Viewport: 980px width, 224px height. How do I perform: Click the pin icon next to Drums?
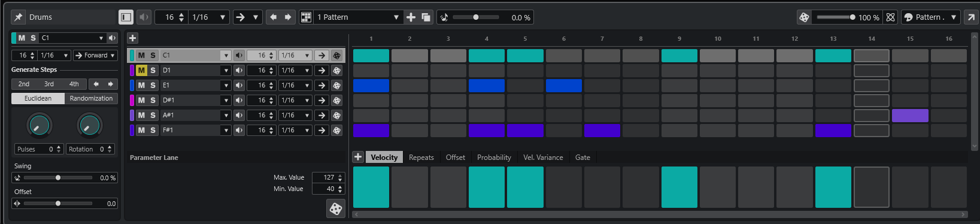click(18, 17)
